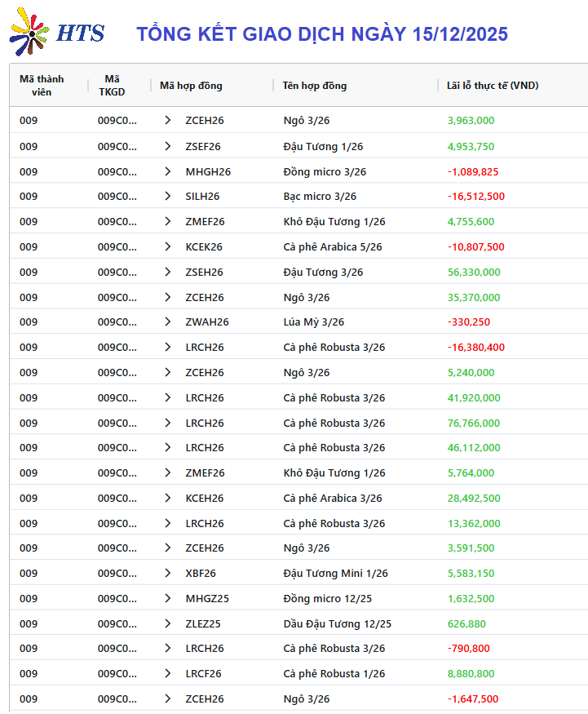
Task: Expand the ZLEZ25 row arrow
Action: (x=168, y=623)
